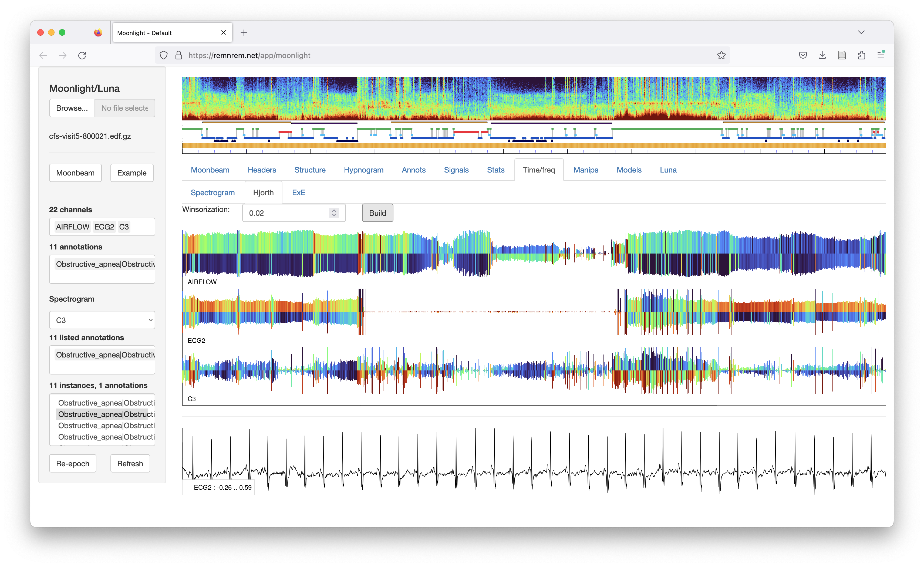The height and width of the screenshot is (567, 924).
Task: Click the site lock icon
Action: point(179,56)
